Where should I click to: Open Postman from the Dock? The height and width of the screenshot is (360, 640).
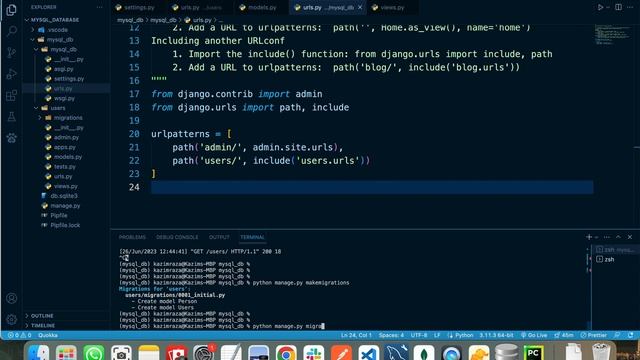(x=341, y=353)
